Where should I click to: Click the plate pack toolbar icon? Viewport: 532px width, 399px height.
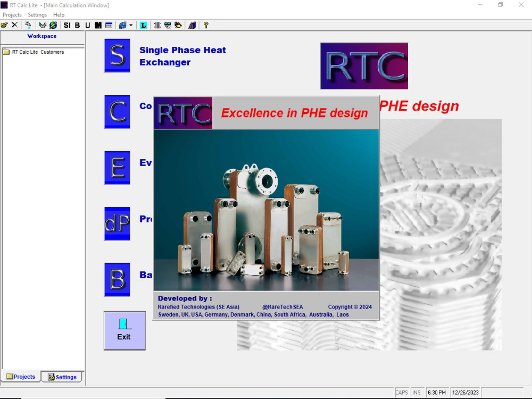coord(157,25)
